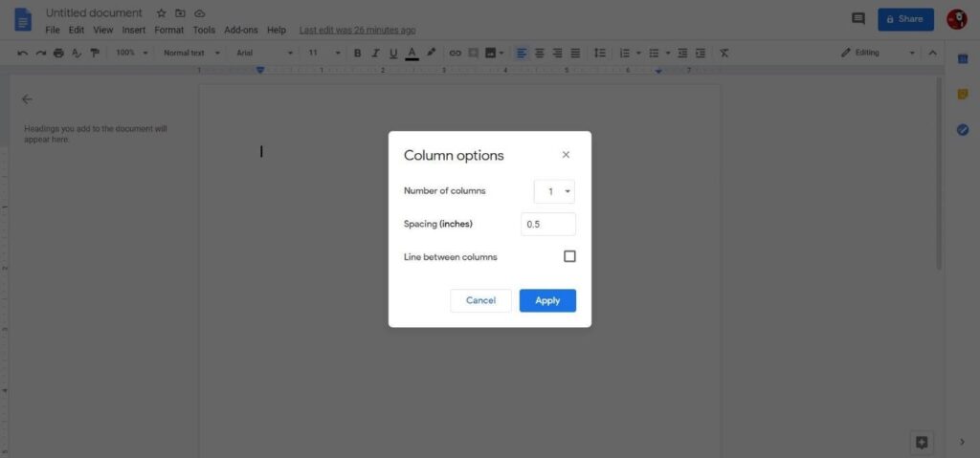Open comment history icon
The image size is (980, 458).
click(858, 19)
